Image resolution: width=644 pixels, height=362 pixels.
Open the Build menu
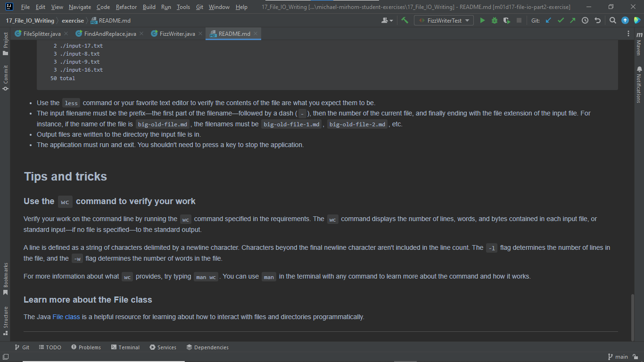(x=149, y=7)
